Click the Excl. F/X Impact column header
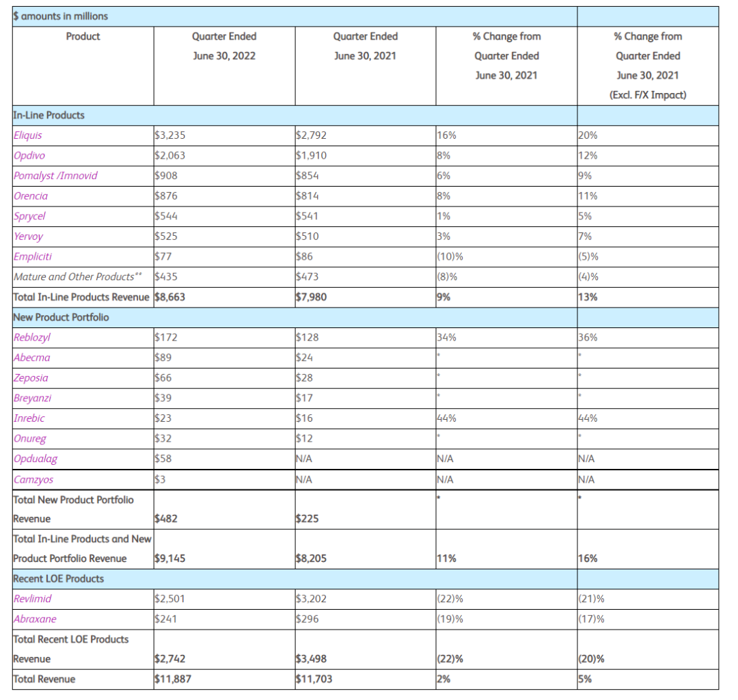The height and width of the screenshot is (700, 738). (648, 66)
